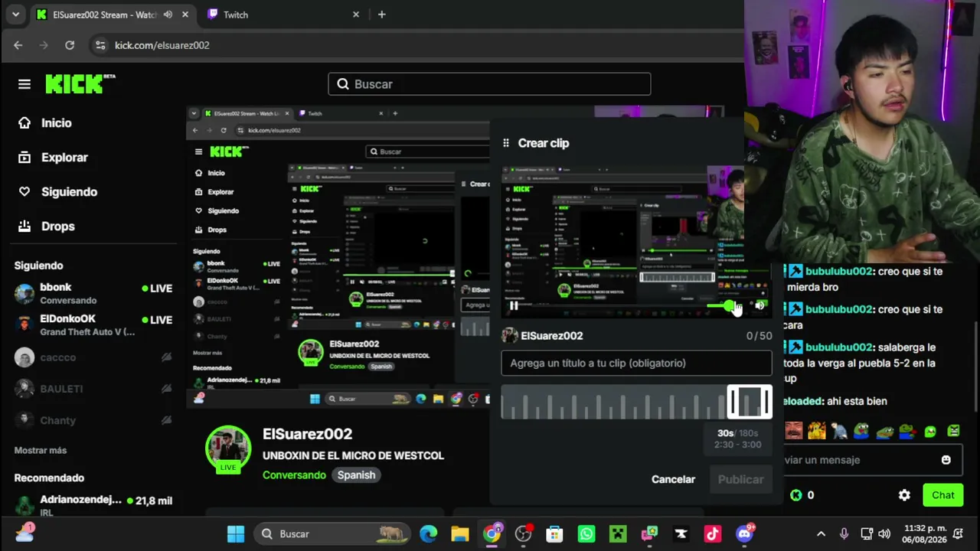Click the Publicar button

(740, 480)
